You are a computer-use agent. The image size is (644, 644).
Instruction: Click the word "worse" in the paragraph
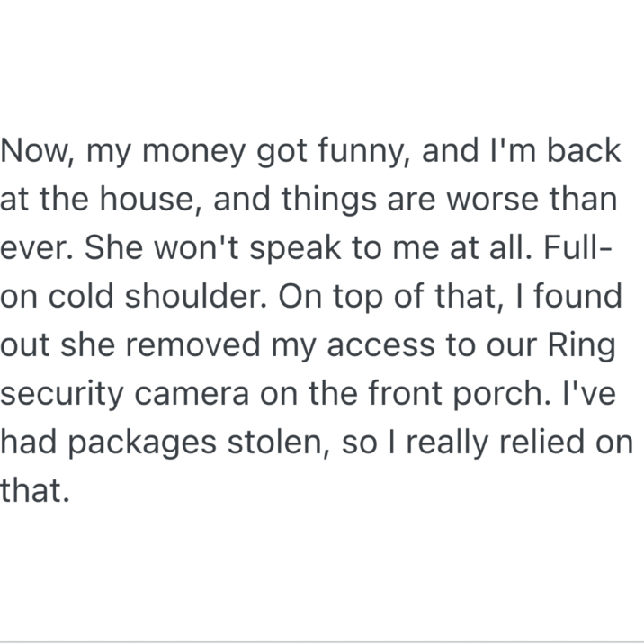[492, 199]
